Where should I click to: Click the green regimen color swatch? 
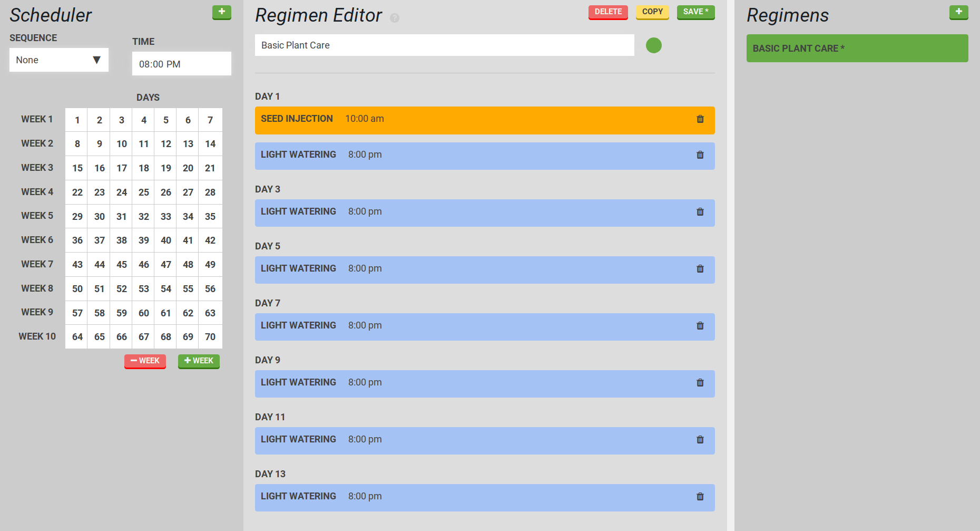tap(653, 45)
